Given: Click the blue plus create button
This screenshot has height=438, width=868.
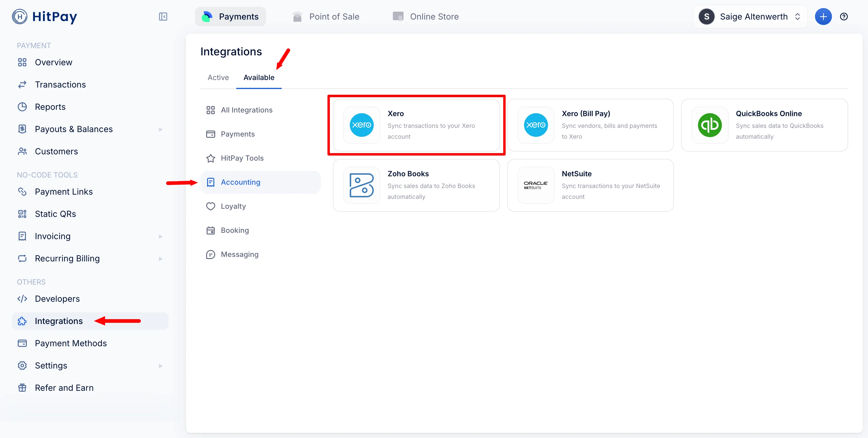Looking at the screenshot, I should (x=823, y=17).
